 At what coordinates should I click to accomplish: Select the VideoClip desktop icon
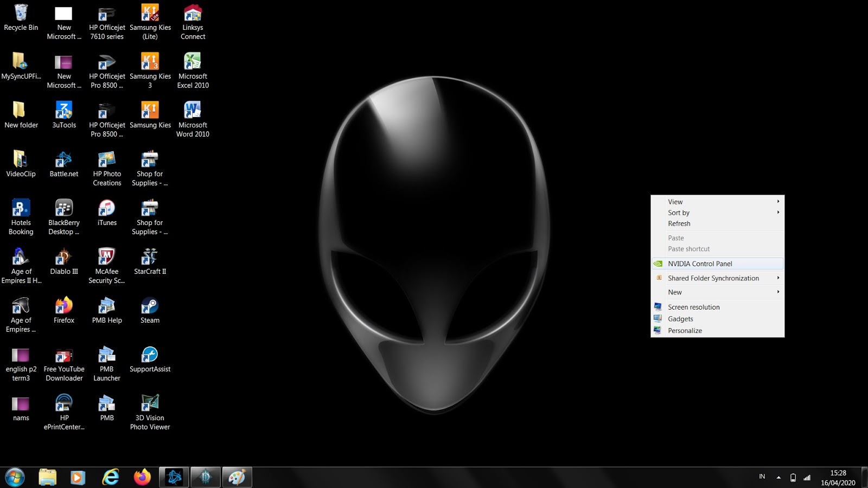[x=21, y=164]
